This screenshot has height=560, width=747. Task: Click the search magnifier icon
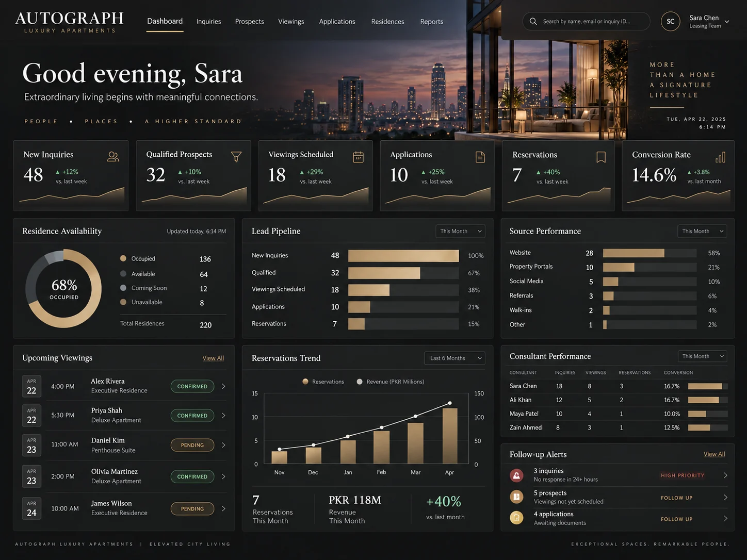click(533, 22)
